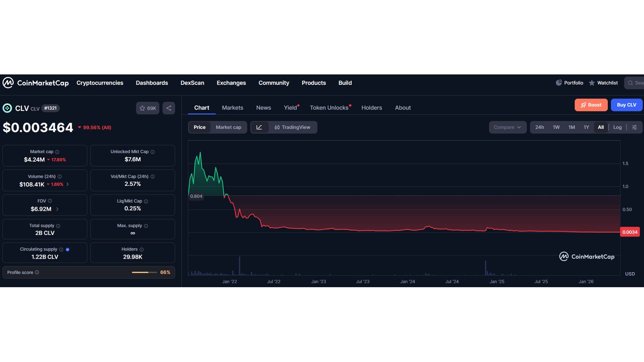Image resolution: width=644 pixels, height=362 pixels.
Task: Expand FDV details chevron
Action: coord(58,209)
